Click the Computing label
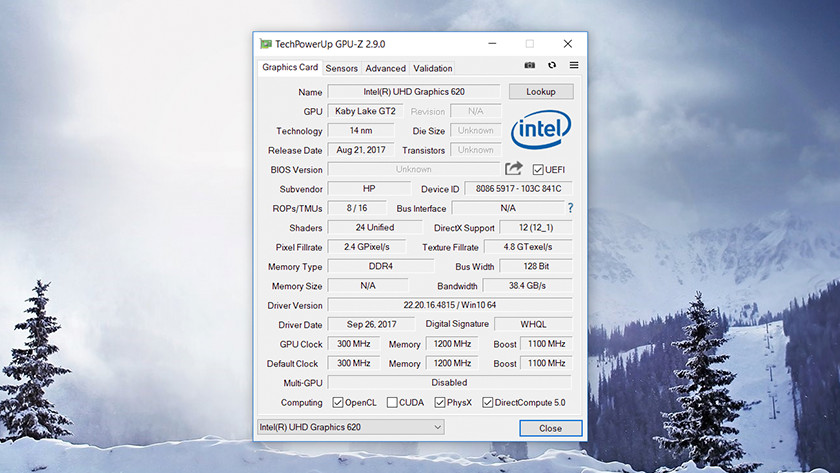This screenshot has width=840, height=473. pos(302,403)
